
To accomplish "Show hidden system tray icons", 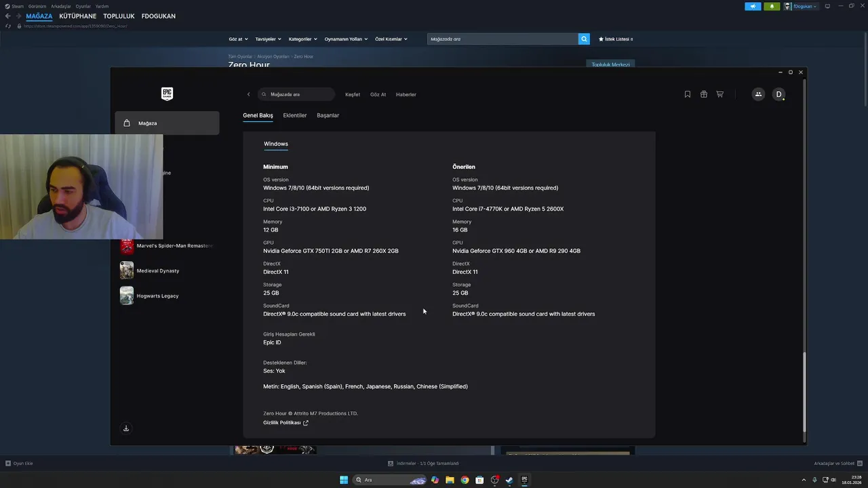I will click(804, 480).
